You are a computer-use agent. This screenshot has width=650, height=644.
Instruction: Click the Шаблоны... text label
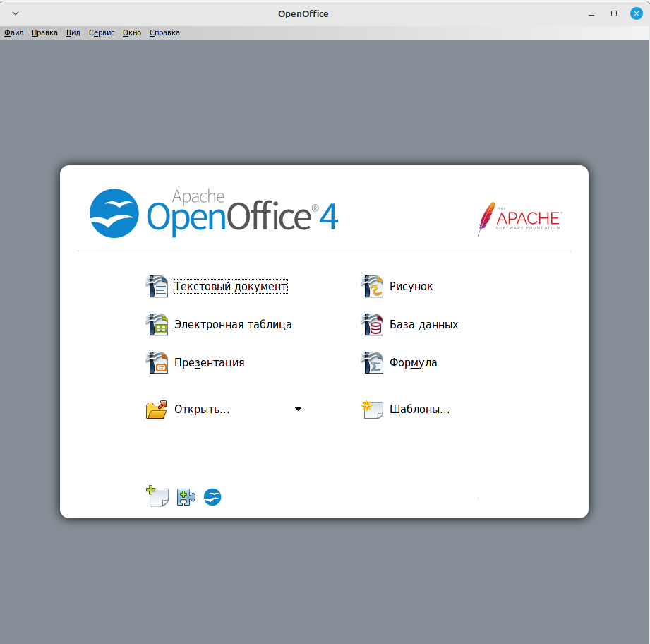[421, 409]
